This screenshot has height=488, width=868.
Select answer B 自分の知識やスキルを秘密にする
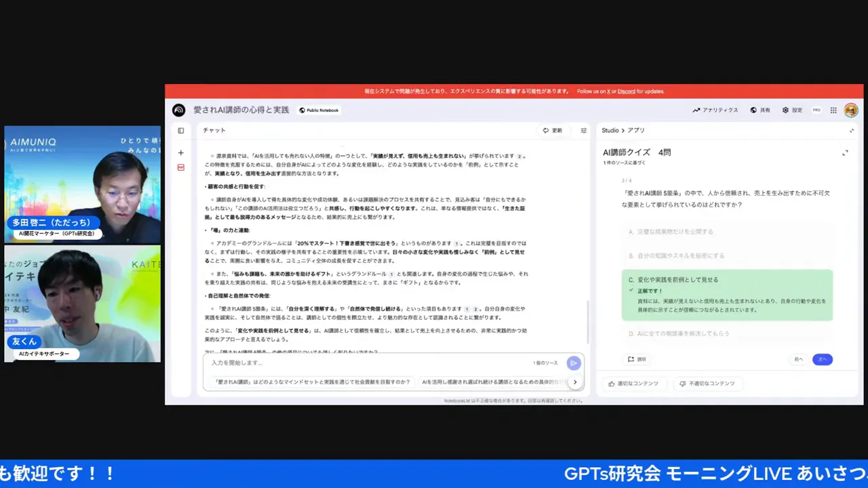(x=727, y=256)
